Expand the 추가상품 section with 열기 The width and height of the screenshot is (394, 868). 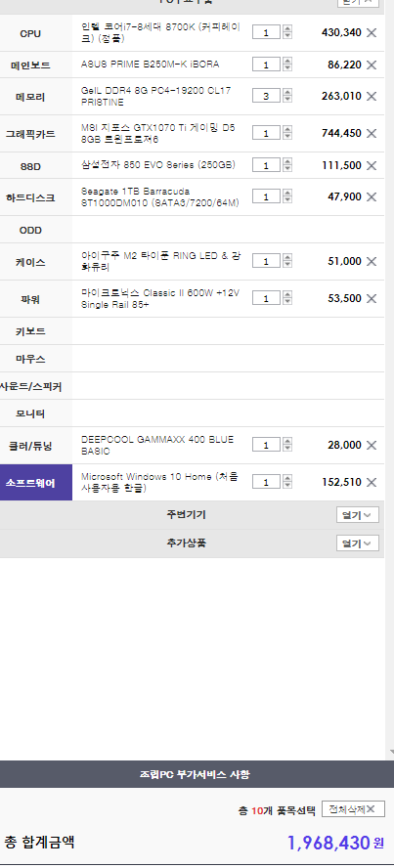pos(358,543)
